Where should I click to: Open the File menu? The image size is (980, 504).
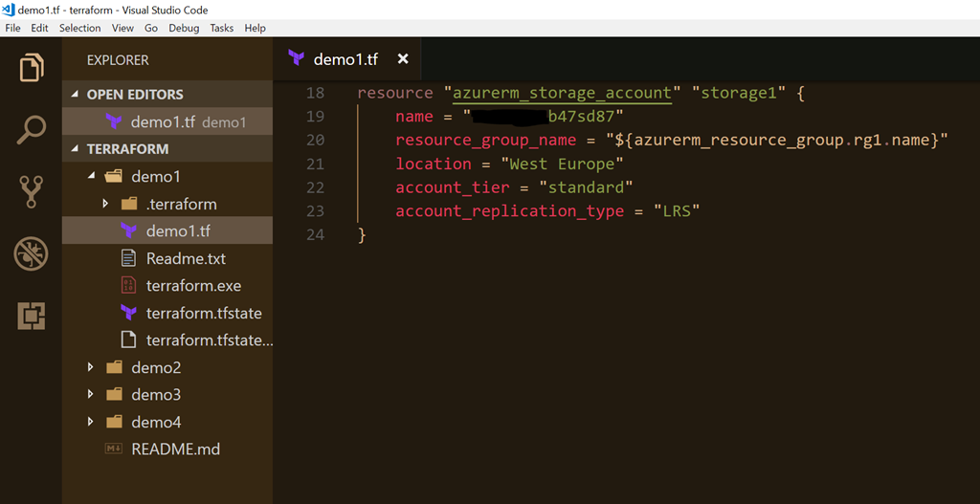pyautogui.click(x=12, y=28)
